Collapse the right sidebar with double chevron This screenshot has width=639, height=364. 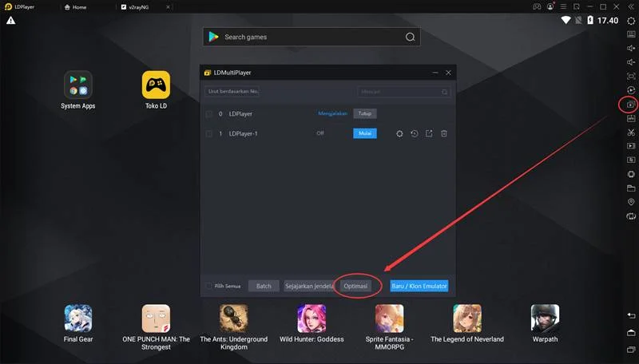click(631, 7)
